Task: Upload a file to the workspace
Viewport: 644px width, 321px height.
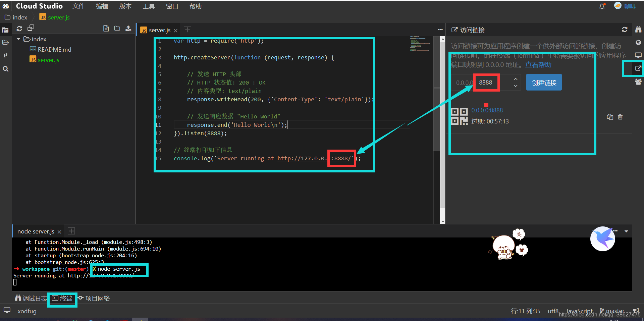Action: point(128,29)
